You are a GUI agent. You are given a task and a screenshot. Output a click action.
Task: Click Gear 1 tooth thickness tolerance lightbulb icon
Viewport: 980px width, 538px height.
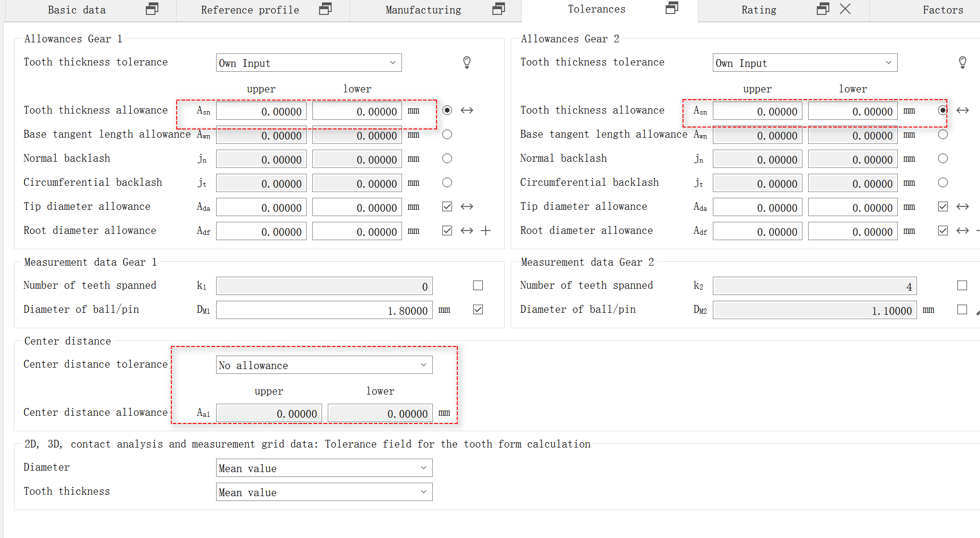coord(466,63)
